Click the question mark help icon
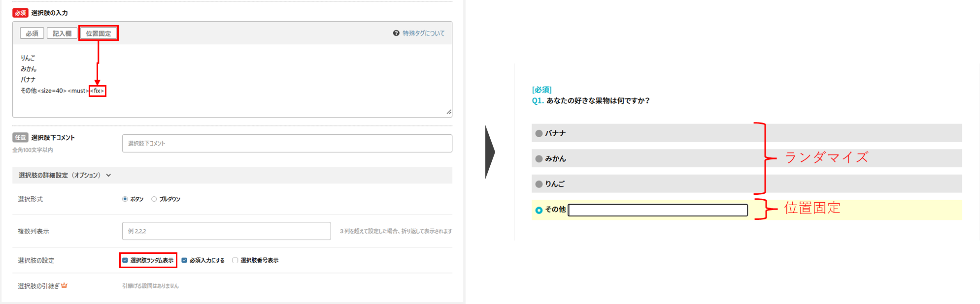980x304 pixels. [396, 33]
